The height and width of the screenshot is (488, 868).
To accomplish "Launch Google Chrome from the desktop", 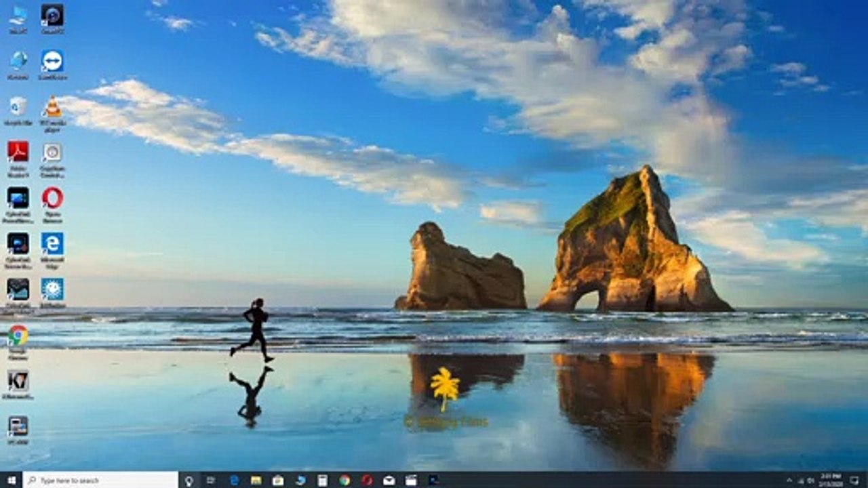I will tap(18, 342).
